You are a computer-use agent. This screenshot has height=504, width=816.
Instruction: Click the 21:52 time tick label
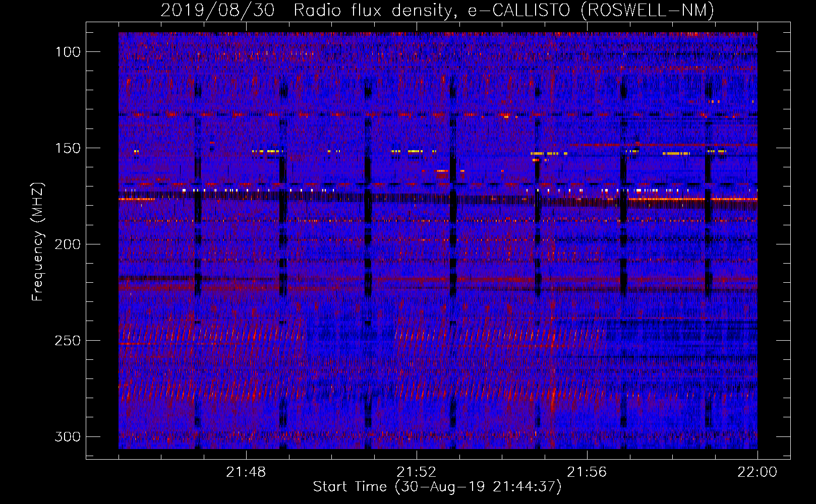(x=417, y=472)
